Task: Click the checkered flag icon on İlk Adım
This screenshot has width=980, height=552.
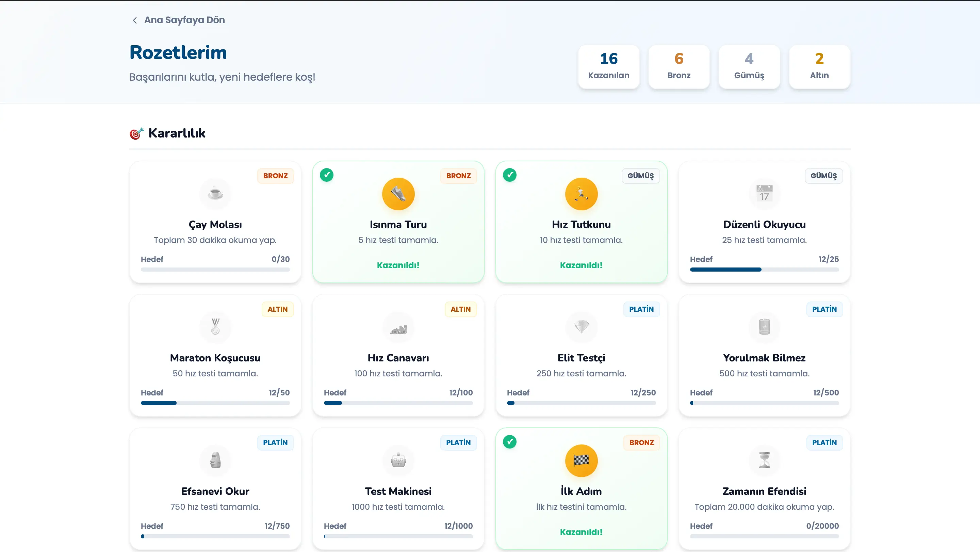Action: tap(581, 461)
